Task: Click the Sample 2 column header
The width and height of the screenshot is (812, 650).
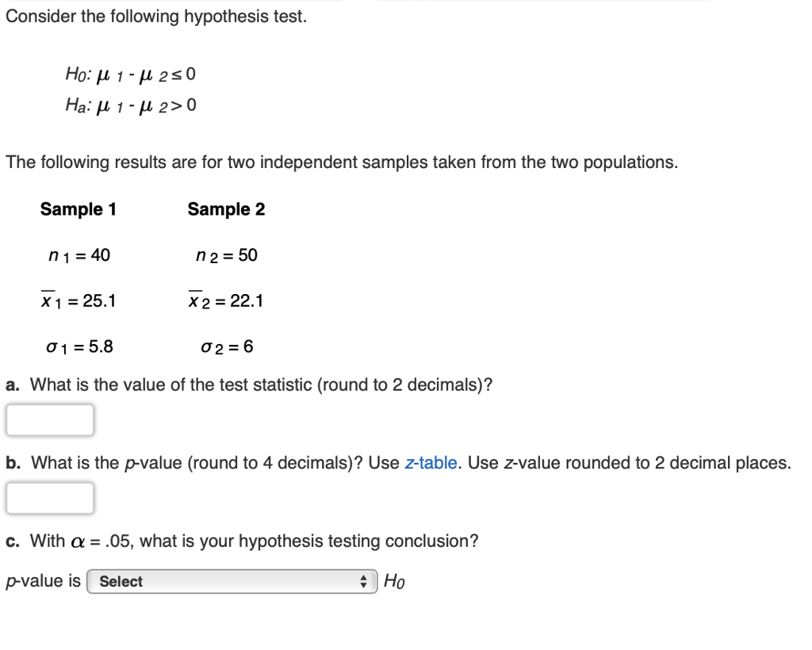Action: pos(226,209)
